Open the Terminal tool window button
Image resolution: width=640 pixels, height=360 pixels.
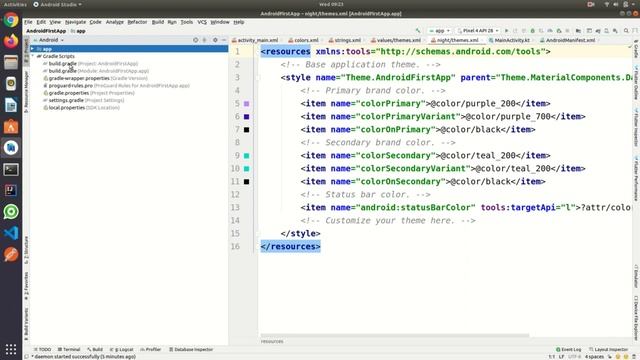69,349
